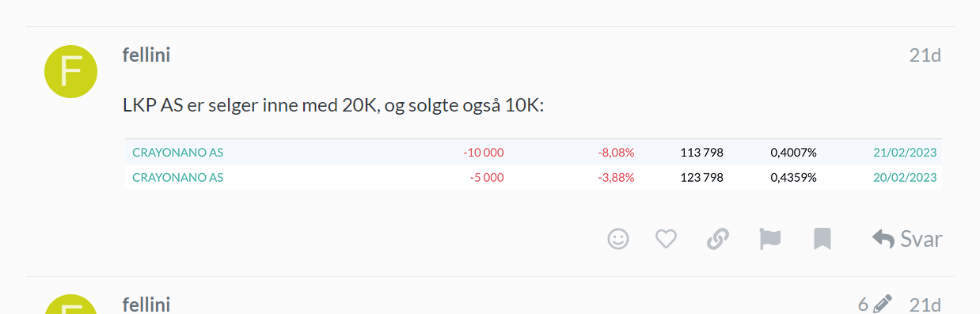Select the 20/02/2023 date link
980x314 pixels.
click(905, 177)
